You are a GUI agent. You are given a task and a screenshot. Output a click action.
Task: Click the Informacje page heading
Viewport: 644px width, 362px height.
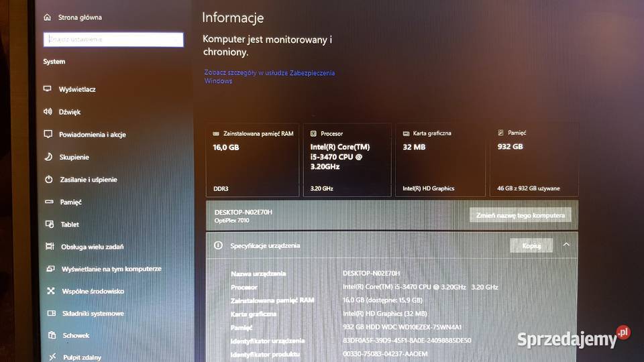tap(233, 17)
